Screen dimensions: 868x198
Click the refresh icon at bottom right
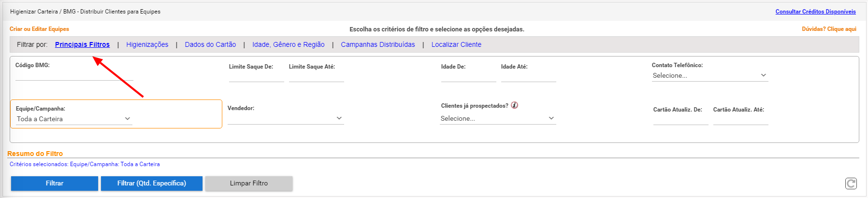click(851, 184)
